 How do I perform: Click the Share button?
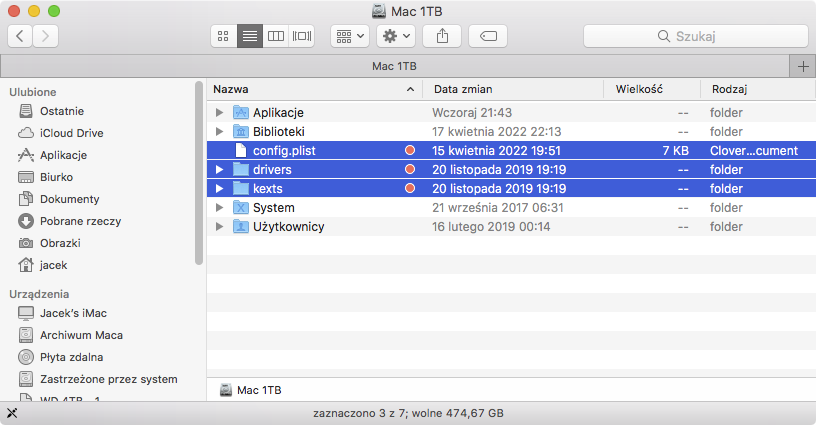tap(442, 36)
